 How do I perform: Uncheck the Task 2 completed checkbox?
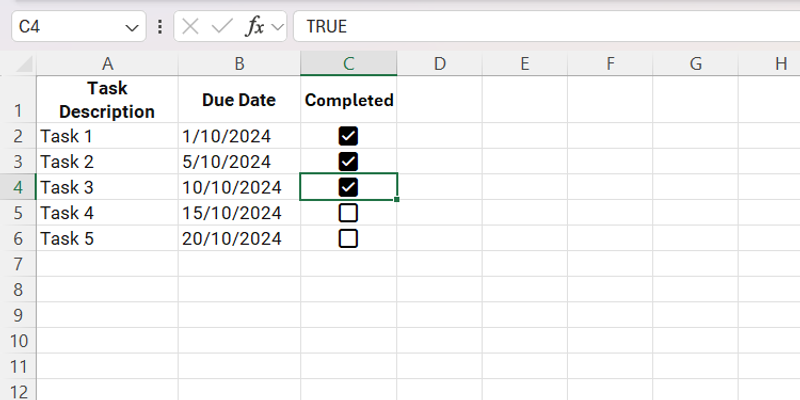click(348, 161)
